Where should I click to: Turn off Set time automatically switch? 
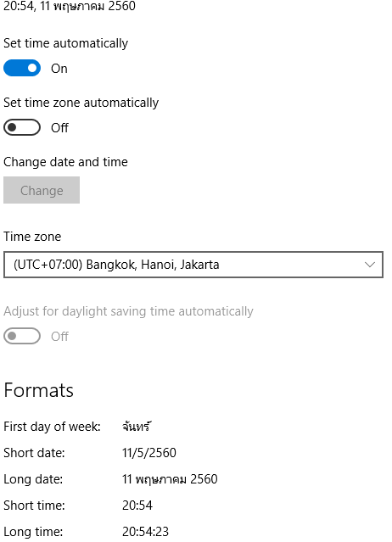22,68
